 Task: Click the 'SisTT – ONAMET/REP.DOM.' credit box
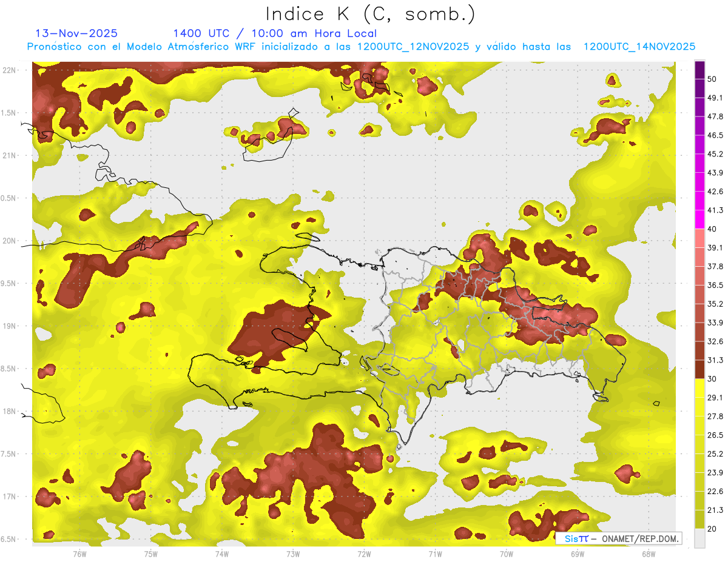click(x=618, y=538)
